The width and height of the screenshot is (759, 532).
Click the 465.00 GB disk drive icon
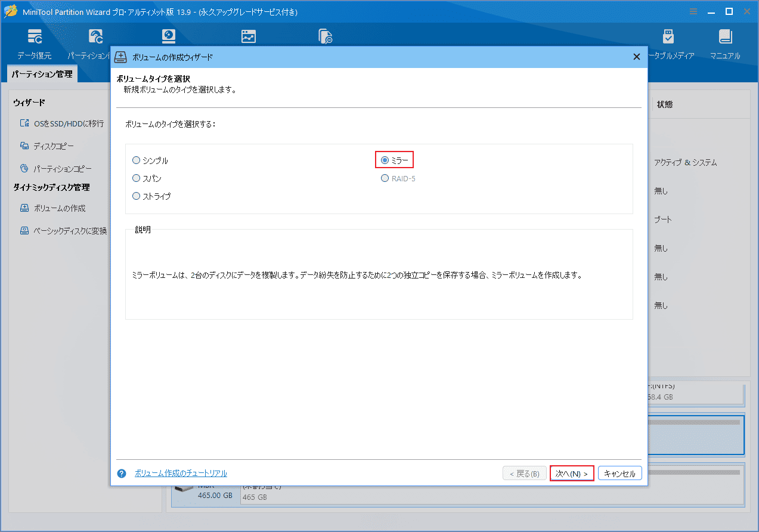184,487
